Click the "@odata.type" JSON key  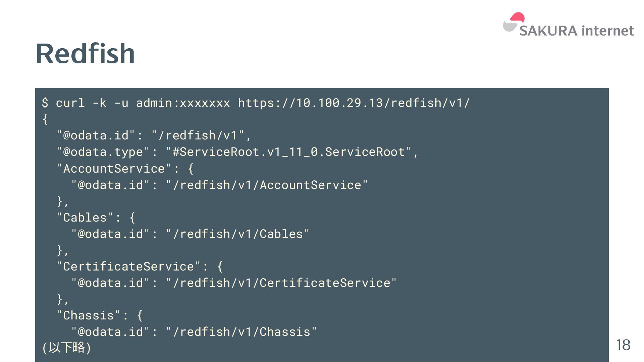(x=103, y=152)
